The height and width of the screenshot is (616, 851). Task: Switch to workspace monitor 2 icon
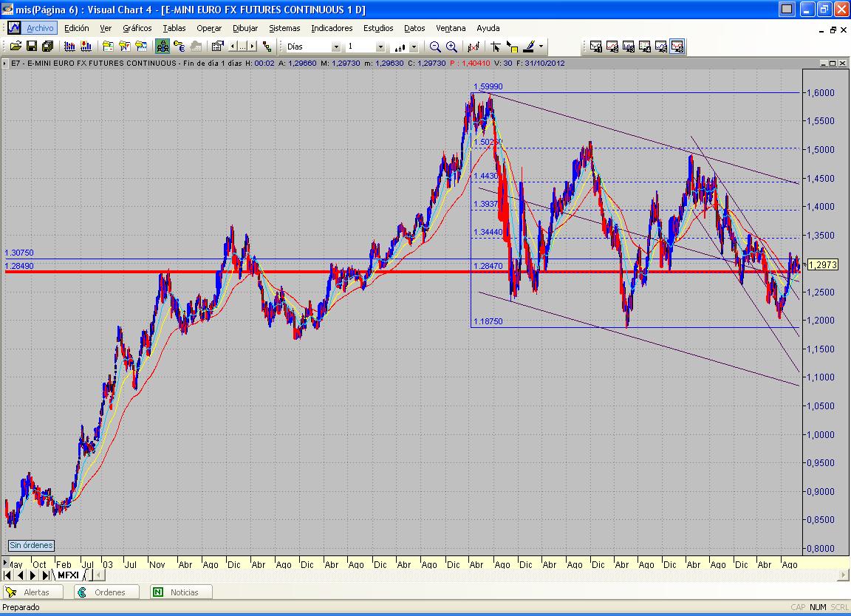pyautogui.click(x=612, y=47)
